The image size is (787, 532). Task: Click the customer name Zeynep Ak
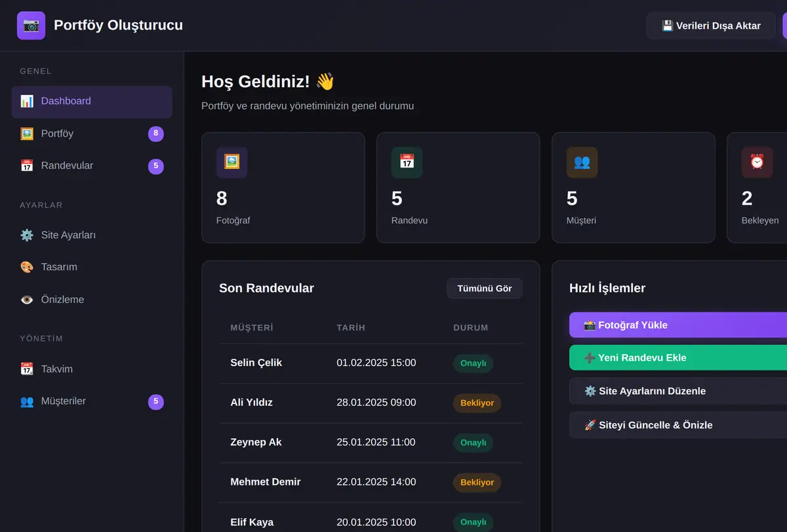[256, 442]
